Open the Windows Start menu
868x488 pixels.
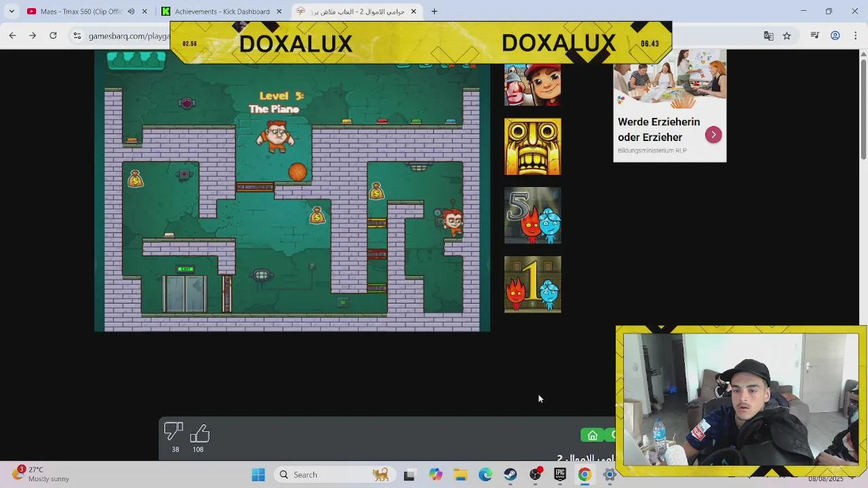click(258, 475)
